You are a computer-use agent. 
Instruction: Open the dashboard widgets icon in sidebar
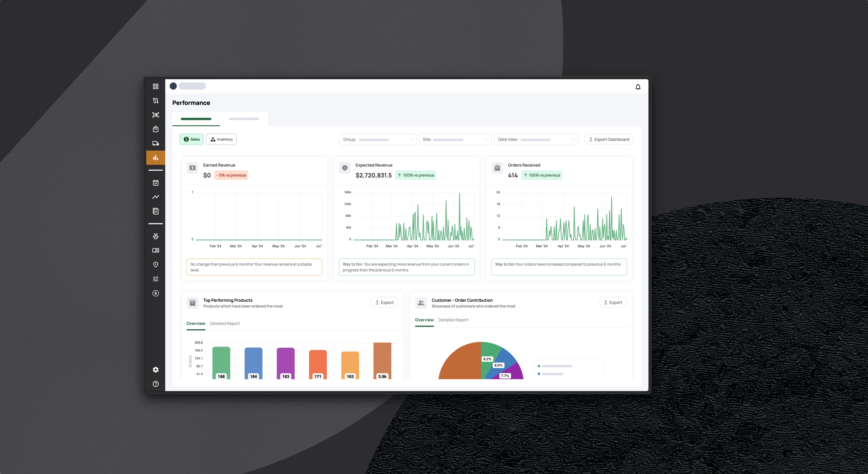point(155,86)
